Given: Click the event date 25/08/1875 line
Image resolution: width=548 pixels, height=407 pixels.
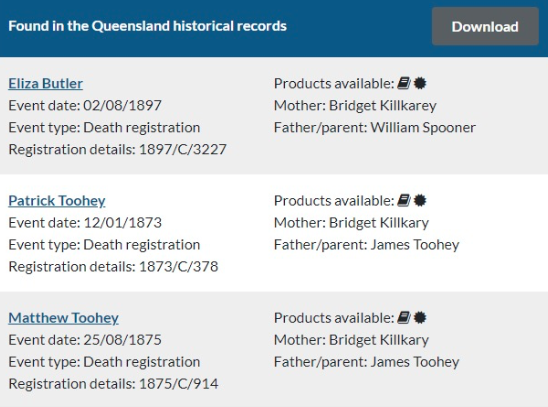Looking at the screenshot, I should pyautogui.click(x=85, y=340).
